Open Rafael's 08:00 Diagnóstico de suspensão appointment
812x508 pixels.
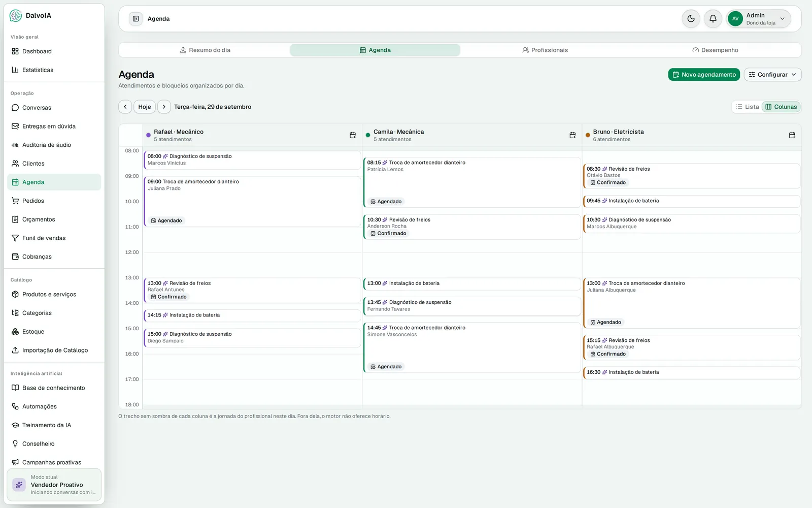[x=252, y=160]
